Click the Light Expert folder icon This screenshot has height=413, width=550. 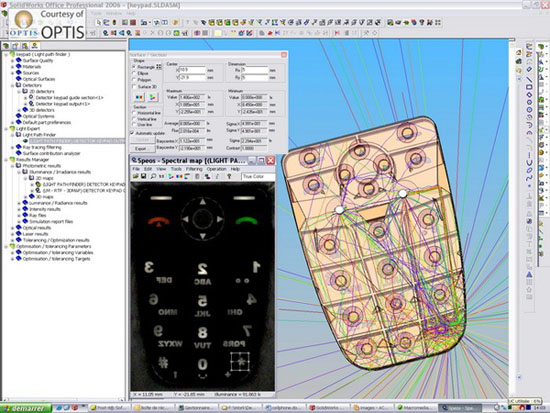(12, 128)
